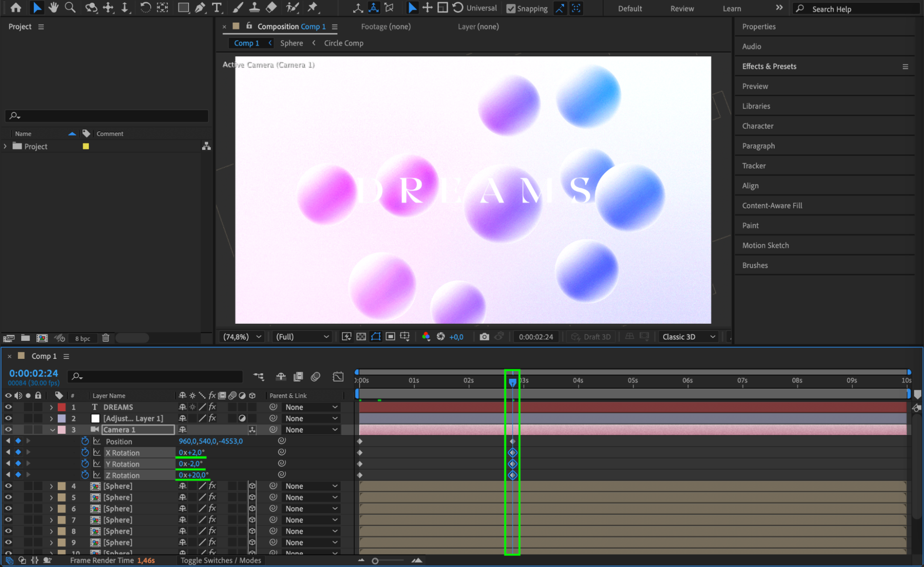
Task: Select the Zoom magnifier tool
Action: click(x=70, y=7)
